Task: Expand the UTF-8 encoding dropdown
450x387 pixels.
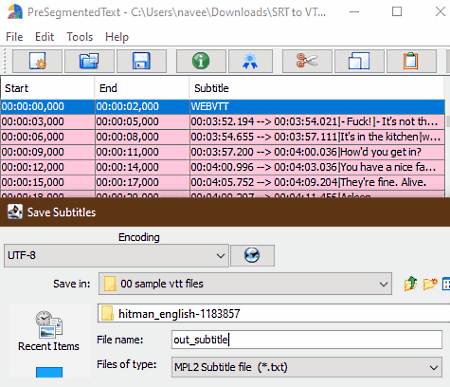Action: pyautogui.click(x=220, y=256)
